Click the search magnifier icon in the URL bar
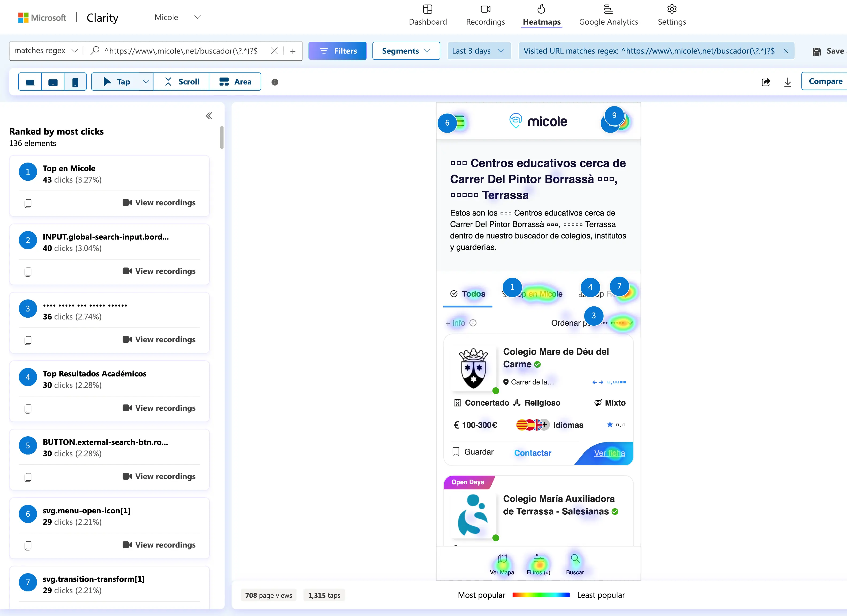 tap(95, 51)
